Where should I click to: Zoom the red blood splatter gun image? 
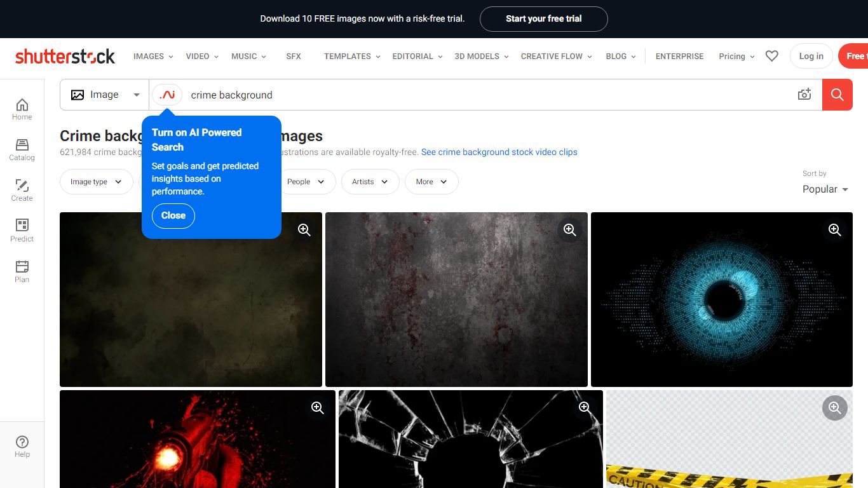(x=318, y=408)
